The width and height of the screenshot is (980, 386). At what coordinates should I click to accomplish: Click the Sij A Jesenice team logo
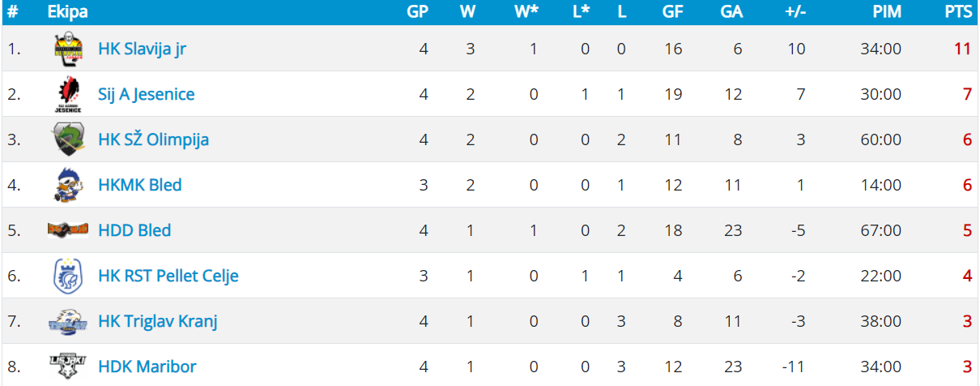click(68, 94)
